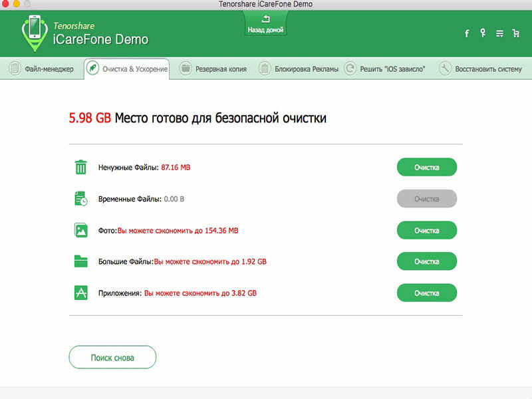532x399 pixels.
Task: Click the Фото picture icon
Action: (x=80, y=230)
